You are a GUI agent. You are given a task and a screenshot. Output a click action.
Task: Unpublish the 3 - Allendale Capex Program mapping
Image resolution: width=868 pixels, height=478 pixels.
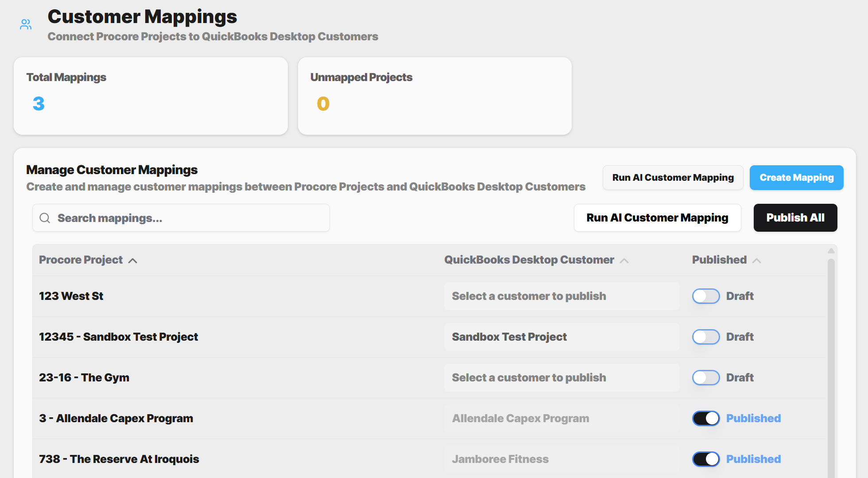[706, 418]
